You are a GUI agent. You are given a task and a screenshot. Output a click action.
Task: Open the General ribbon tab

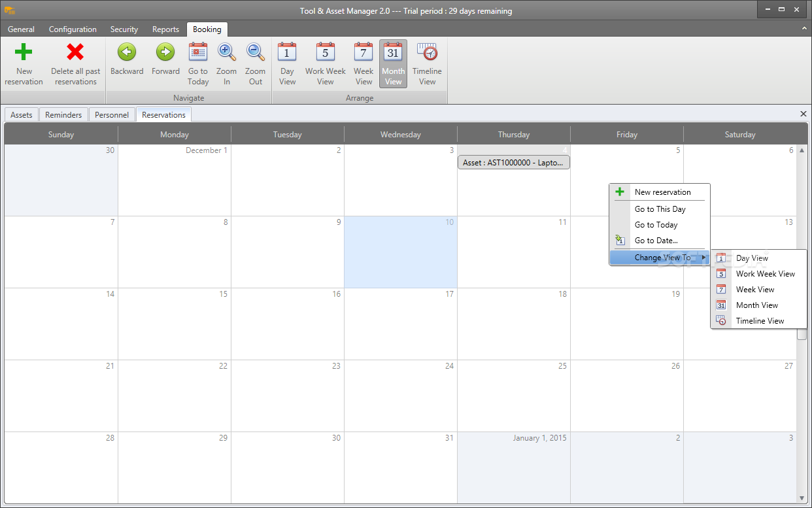coord(22,29)
